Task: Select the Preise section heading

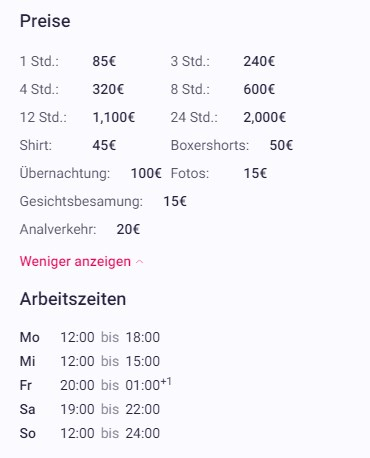Action: tap(45, 21)
